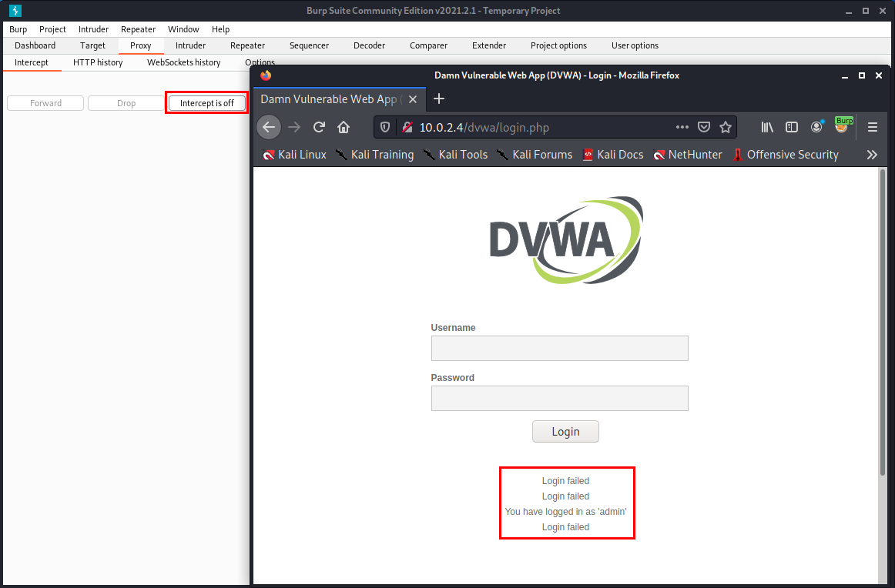Open the Help menu

point(220,29)
